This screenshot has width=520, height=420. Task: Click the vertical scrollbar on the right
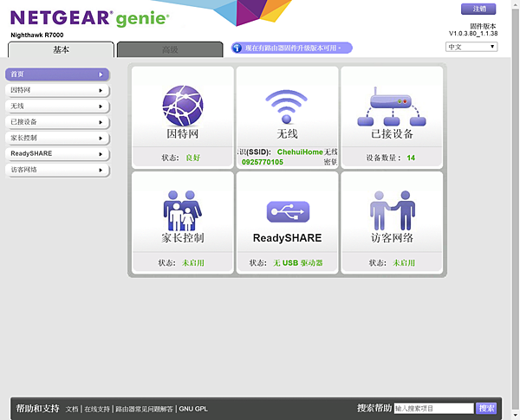516,210
